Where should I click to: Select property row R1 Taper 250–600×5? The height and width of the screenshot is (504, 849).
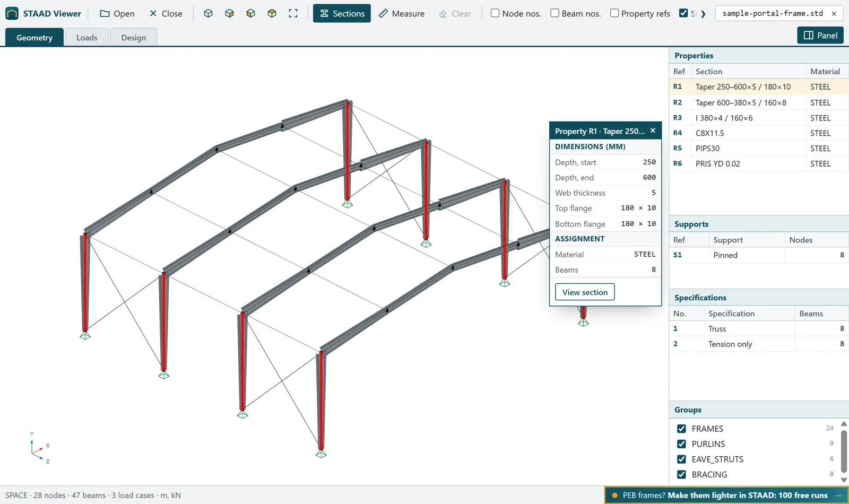tap(759, 87)
